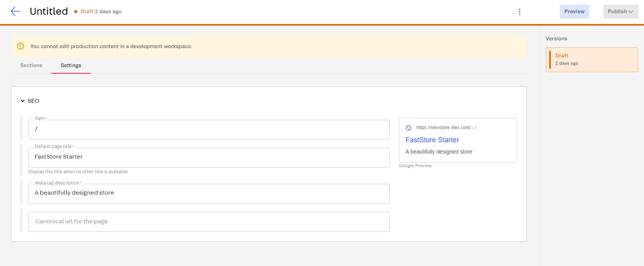This screenshot has width=644, height=266.
Task: Click the Preview button
Action: click(574, 12)
